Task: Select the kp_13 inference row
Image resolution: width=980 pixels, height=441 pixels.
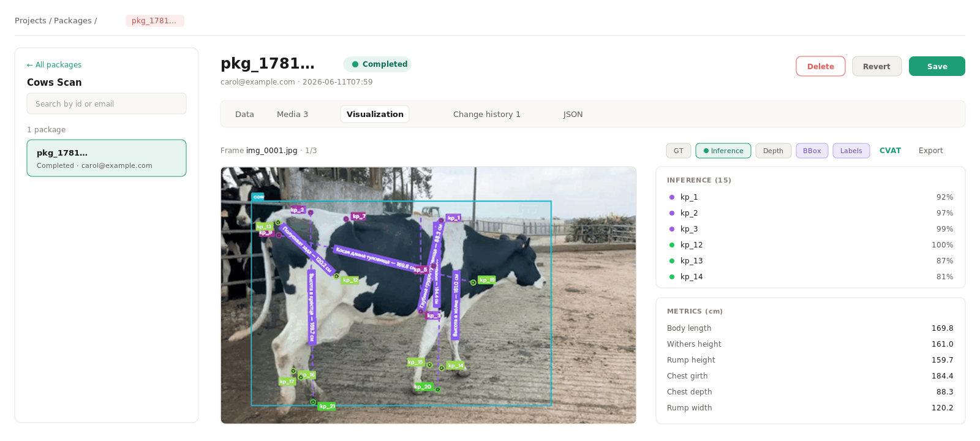Action: click(811, 261)
